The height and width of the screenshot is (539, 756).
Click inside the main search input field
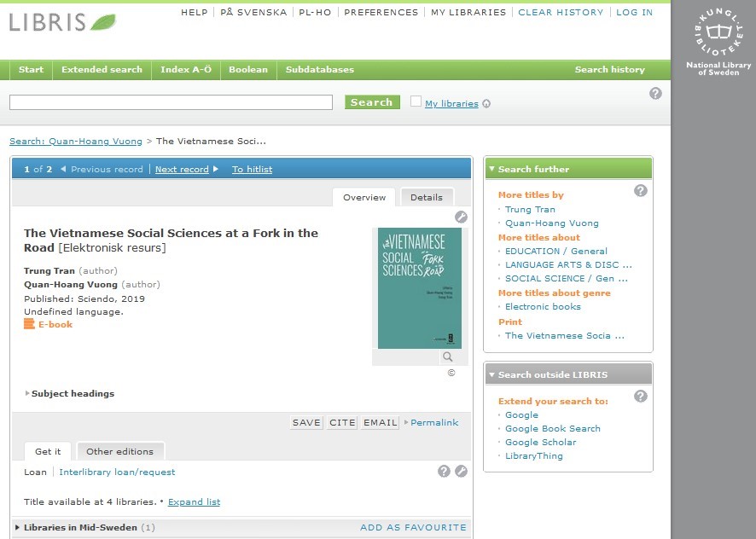point(171,102)
